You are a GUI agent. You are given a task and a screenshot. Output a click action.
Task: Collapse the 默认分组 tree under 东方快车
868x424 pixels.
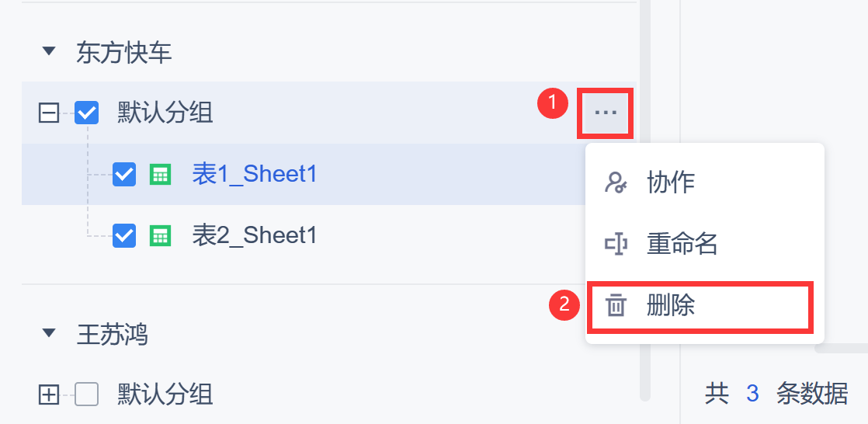49,113
